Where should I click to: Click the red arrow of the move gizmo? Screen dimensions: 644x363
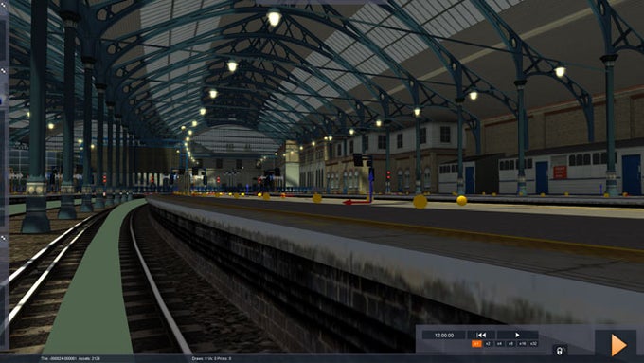tap(356, 202)
